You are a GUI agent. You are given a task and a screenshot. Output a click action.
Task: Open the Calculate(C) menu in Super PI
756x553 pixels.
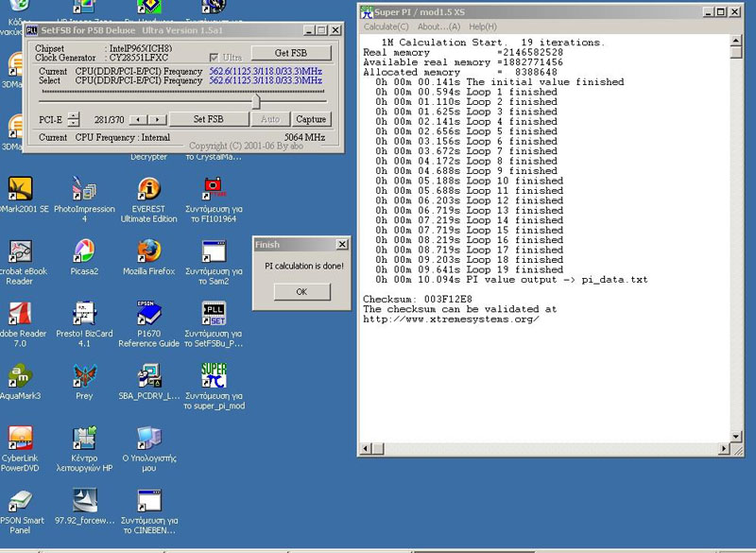click(386, 26)
